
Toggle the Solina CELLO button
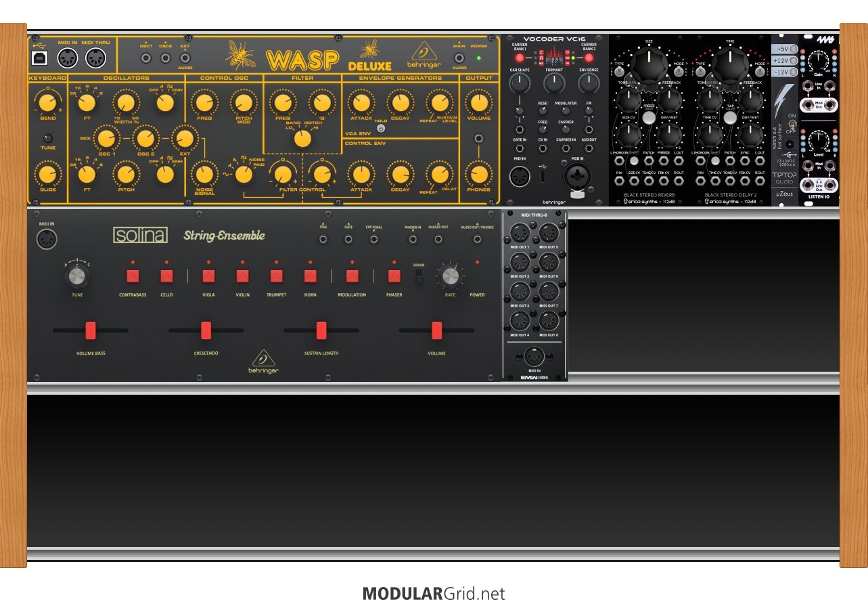pyautogui.click(x=166, y=276)
